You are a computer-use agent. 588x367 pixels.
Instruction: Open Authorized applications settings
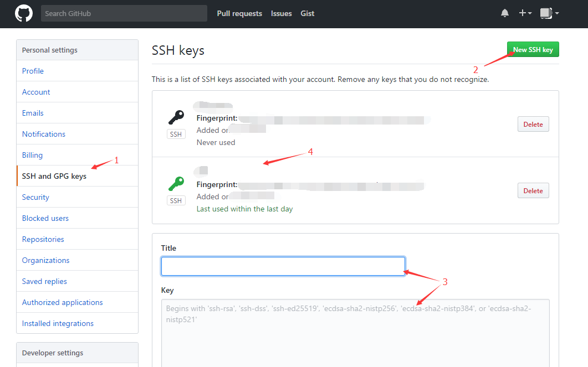(x=77, y=302)
